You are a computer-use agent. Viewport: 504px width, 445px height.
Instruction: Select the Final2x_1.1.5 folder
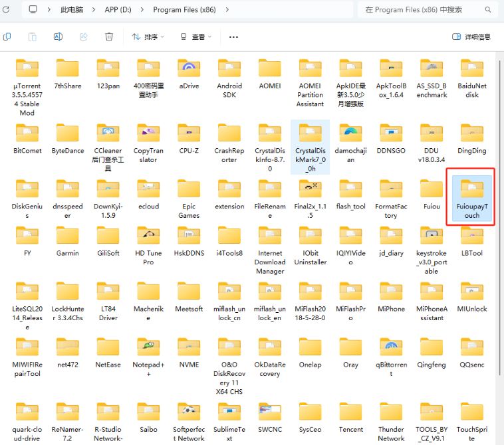(310, 199)
